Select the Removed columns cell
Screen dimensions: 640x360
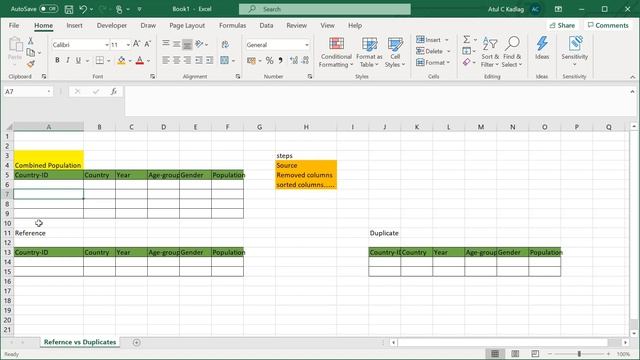point(306,175)
